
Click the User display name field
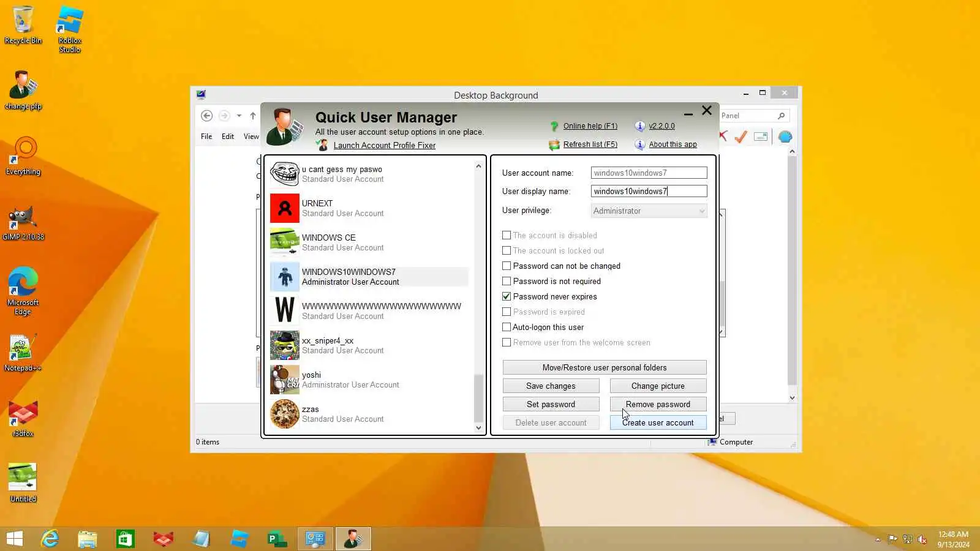[x=649, y=191]
